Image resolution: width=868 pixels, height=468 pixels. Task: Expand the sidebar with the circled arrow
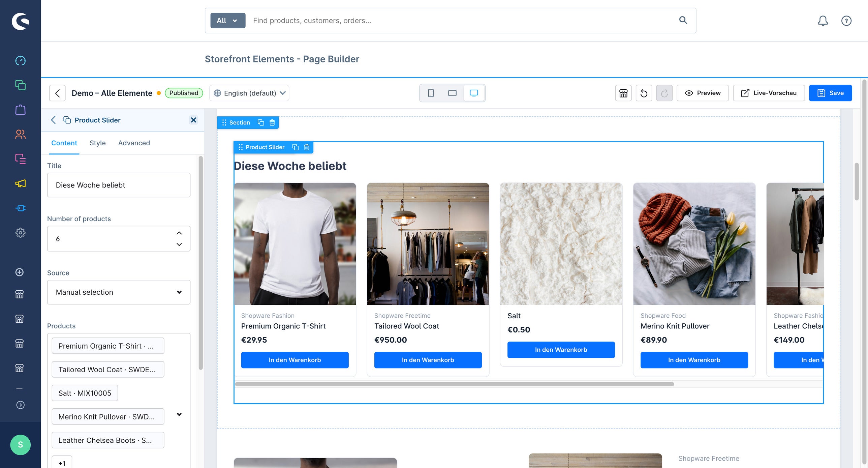[x=20, y=405]
